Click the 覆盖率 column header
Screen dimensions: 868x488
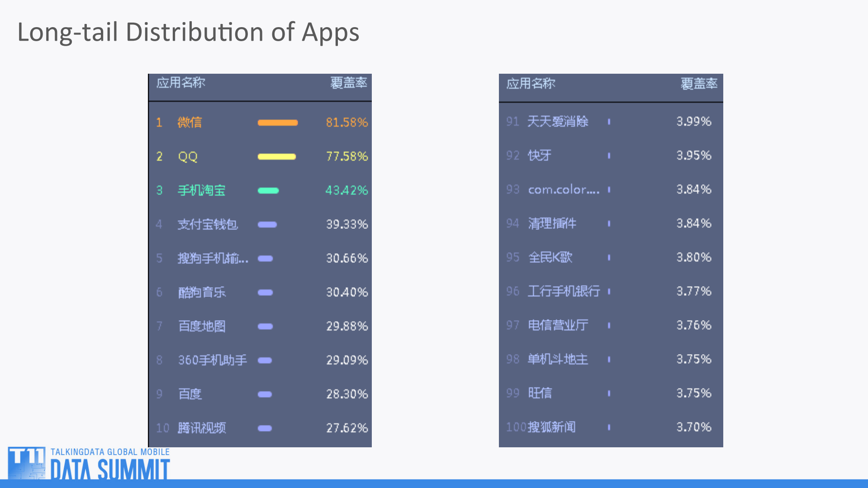[348, 83]
